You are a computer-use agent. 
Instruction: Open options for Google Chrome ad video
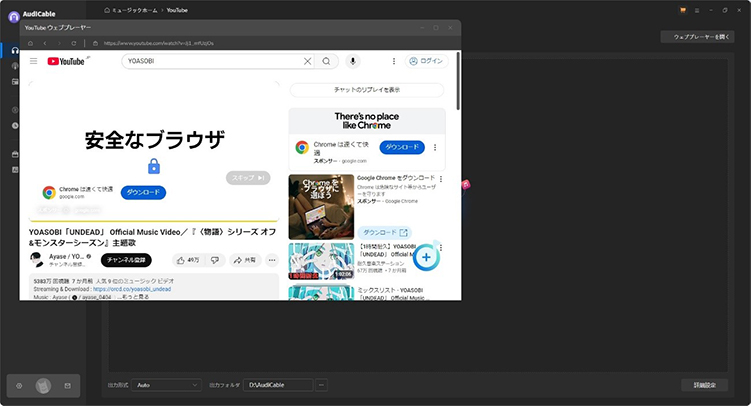click(x=441, y=179)
